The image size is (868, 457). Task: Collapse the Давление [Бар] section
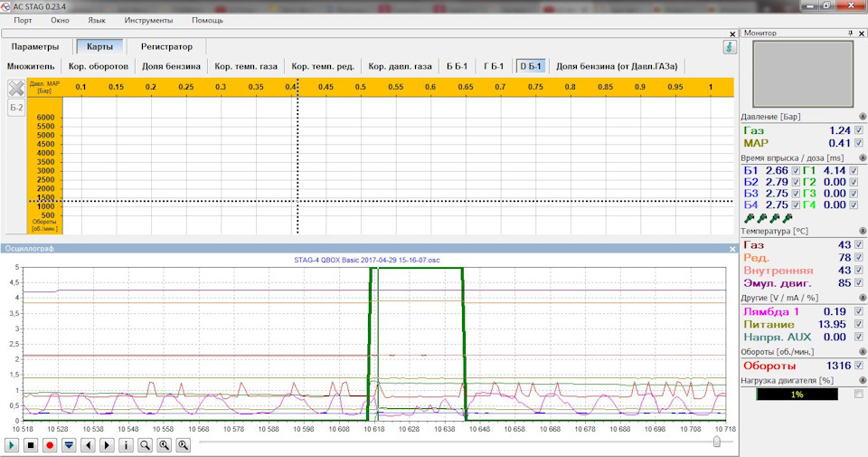pos(863,117)
